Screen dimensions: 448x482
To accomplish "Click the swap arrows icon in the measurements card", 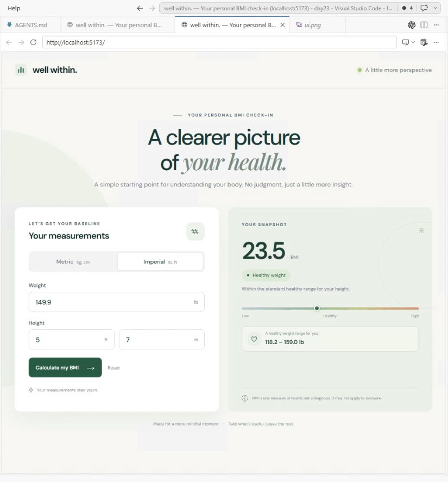I will 195,231.
